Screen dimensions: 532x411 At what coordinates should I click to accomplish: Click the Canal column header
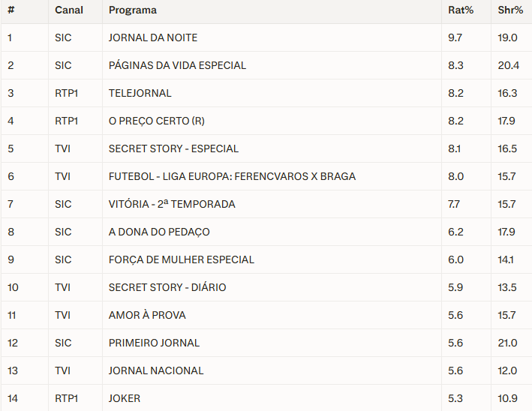pos(69,10)
